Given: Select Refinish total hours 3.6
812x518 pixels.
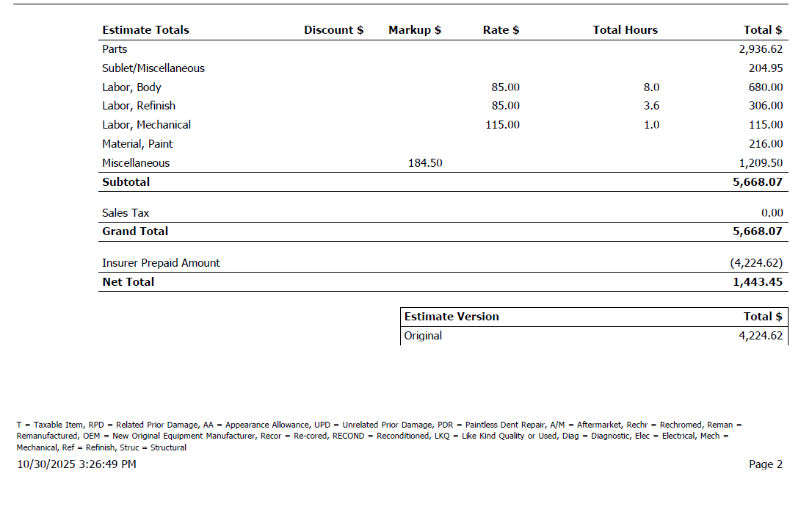Looking at the screenshot, I should (x=651, y=106).
